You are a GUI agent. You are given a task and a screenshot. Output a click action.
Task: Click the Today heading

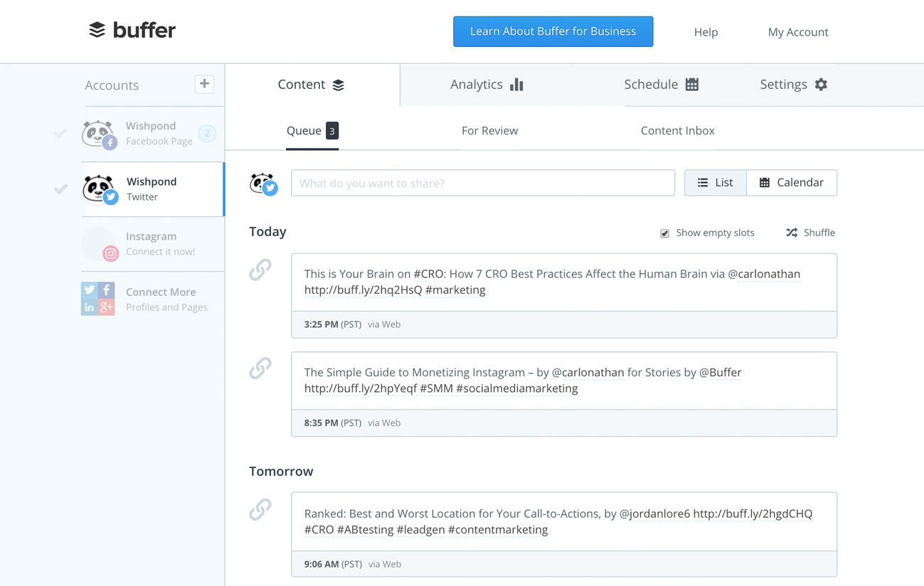pyautogui.click(x=267, y=232)
